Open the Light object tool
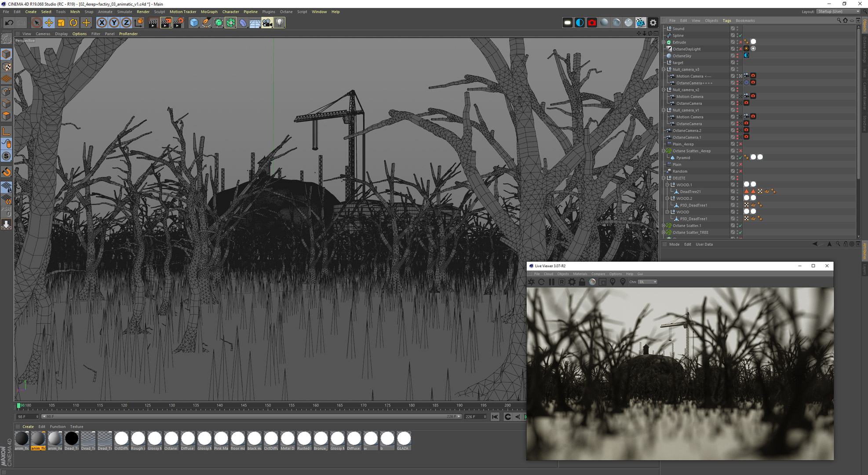 coord(280,22)
